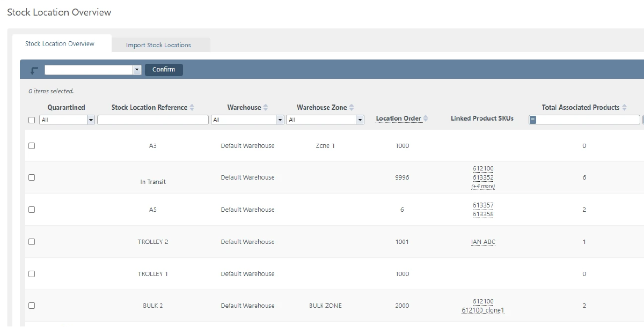644x327 pixels.
Task: Open SKU 613352 link in In Transit row
Action: click(x=483, y=177)
